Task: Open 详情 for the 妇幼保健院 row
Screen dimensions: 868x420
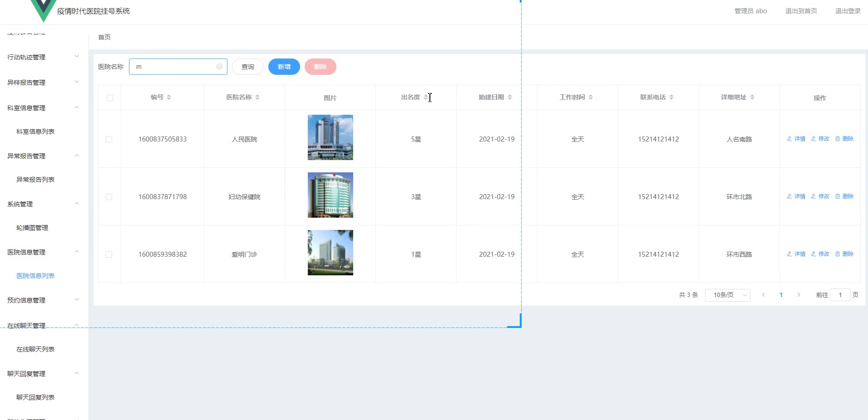Action: coord(796,196)
